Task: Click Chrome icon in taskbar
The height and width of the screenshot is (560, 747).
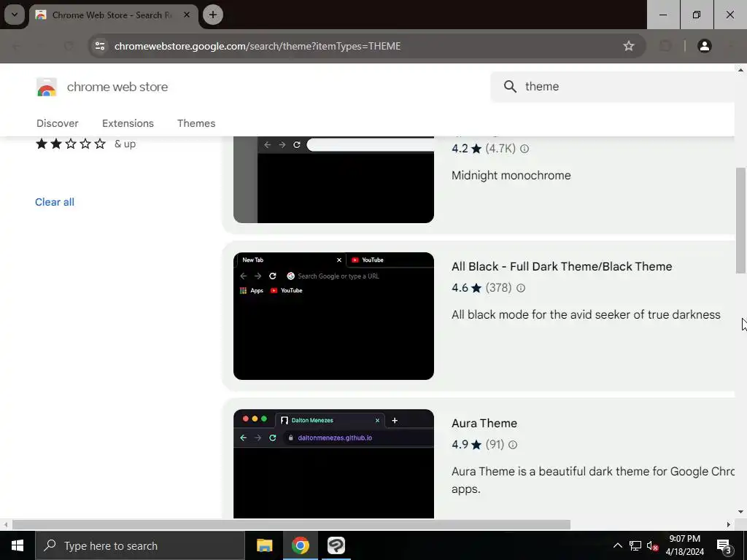Action: pos(301,545)
